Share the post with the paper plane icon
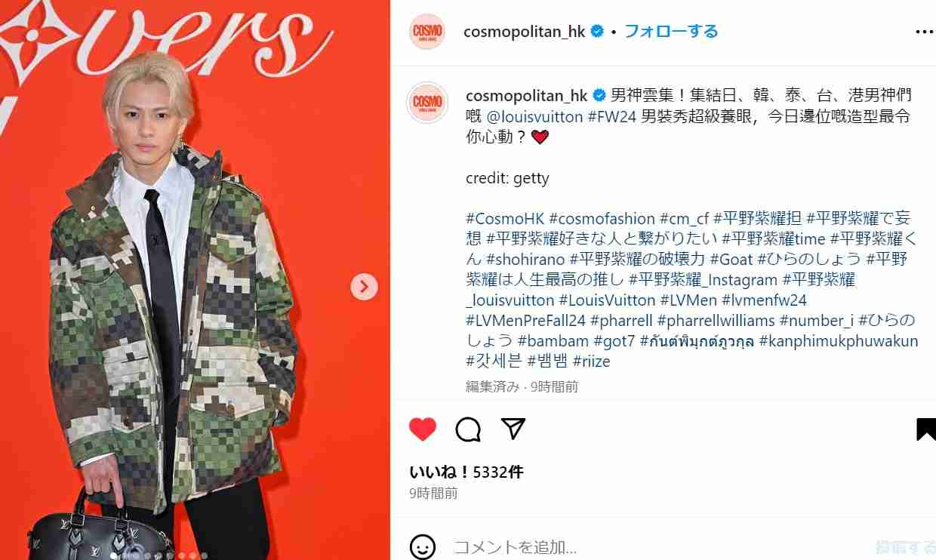 513,429
